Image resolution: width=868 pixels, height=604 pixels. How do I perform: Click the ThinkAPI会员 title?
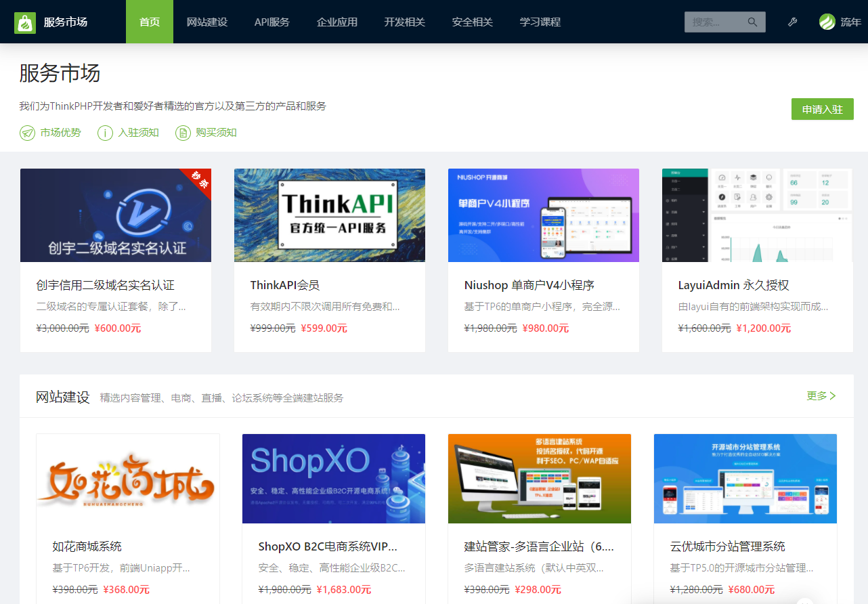(285, 286)
